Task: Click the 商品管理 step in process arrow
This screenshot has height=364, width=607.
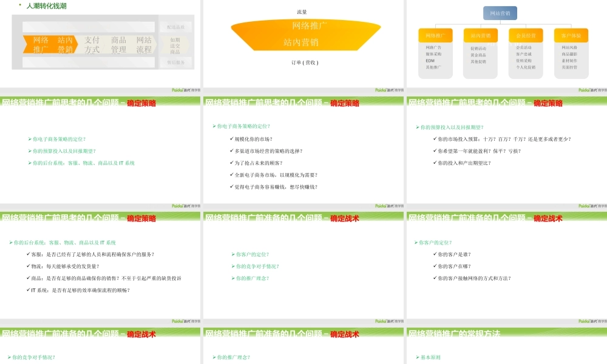Action: [x=118, y=45]
